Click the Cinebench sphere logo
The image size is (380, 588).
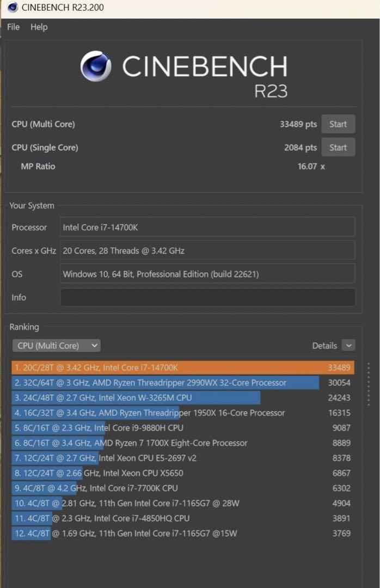coord(96,66)
